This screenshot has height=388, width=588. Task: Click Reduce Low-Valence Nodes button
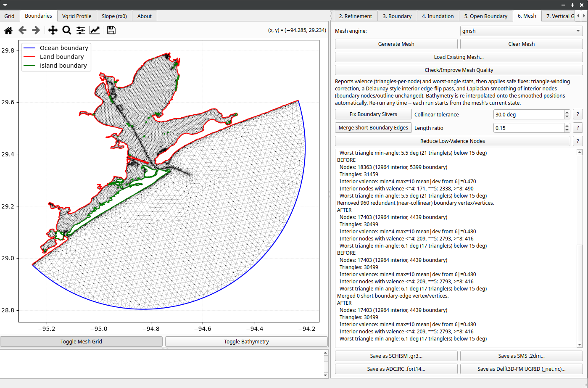pyautogui.click(x=453, y=141)
